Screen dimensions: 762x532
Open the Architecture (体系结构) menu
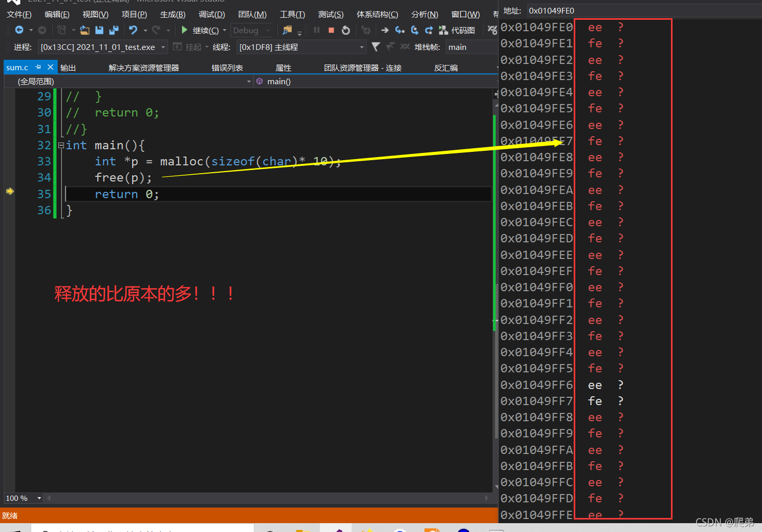click(x=377, y=14)
